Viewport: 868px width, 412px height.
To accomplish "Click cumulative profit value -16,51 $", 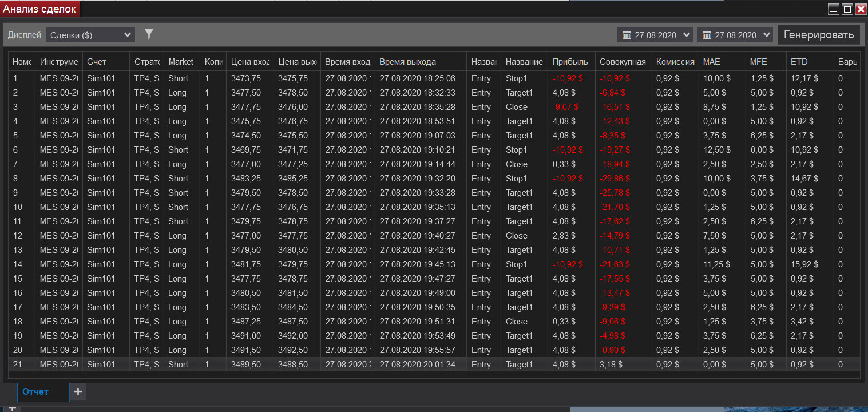I will tap(616, 107).
